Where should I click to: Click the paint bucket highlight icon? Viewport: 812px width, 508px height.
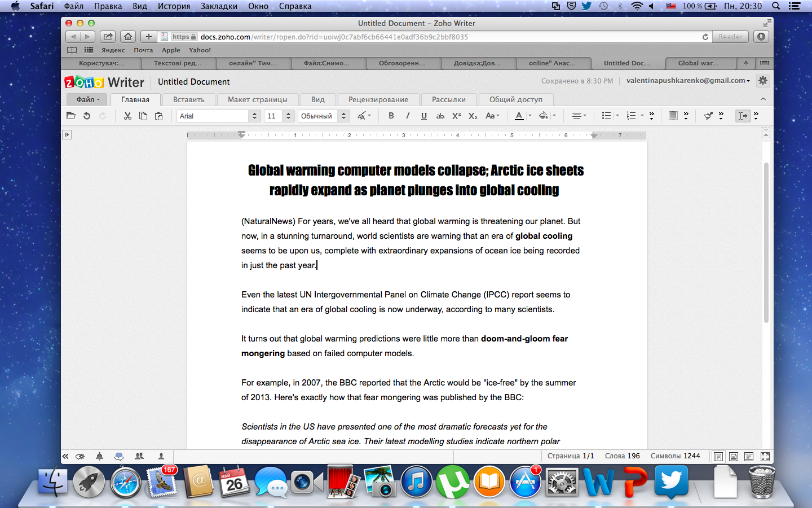tap(543, 116)
